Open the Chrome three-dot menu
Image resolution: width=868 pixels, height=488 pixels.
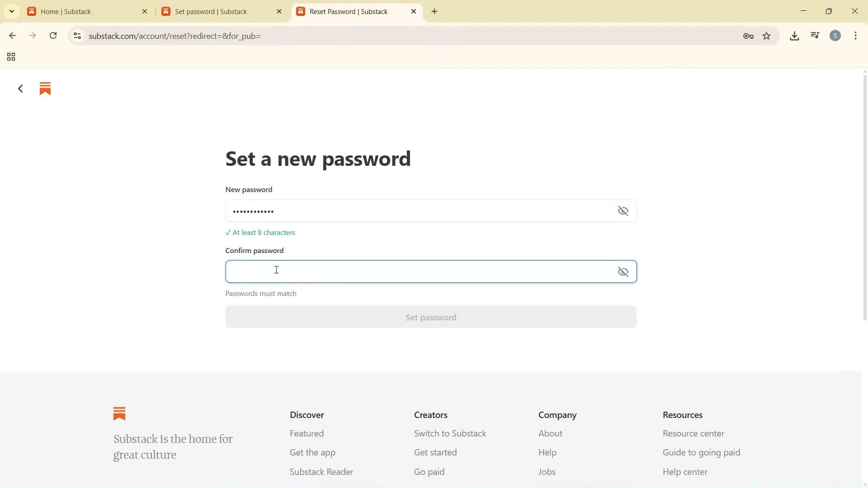pos(855,36)
